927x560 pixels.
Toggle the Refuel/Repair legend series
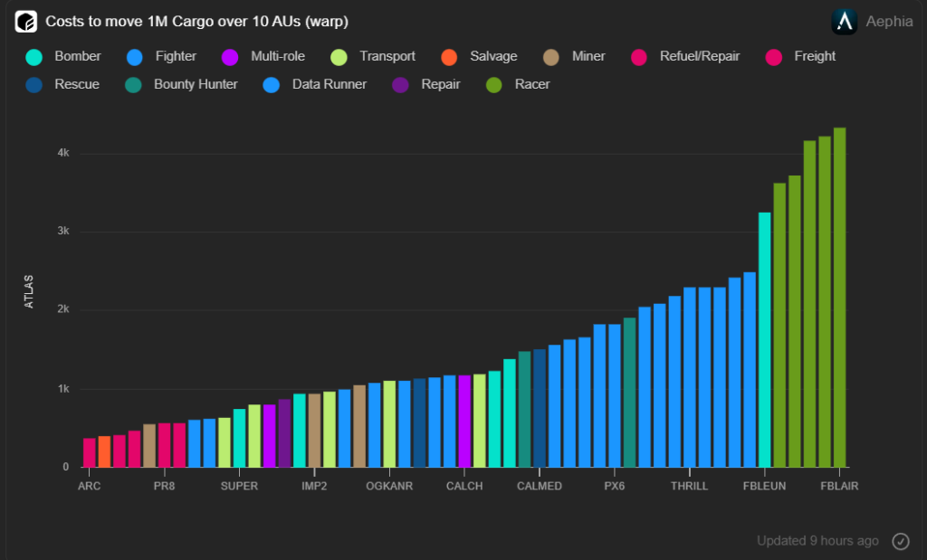(x=685, y=57)
